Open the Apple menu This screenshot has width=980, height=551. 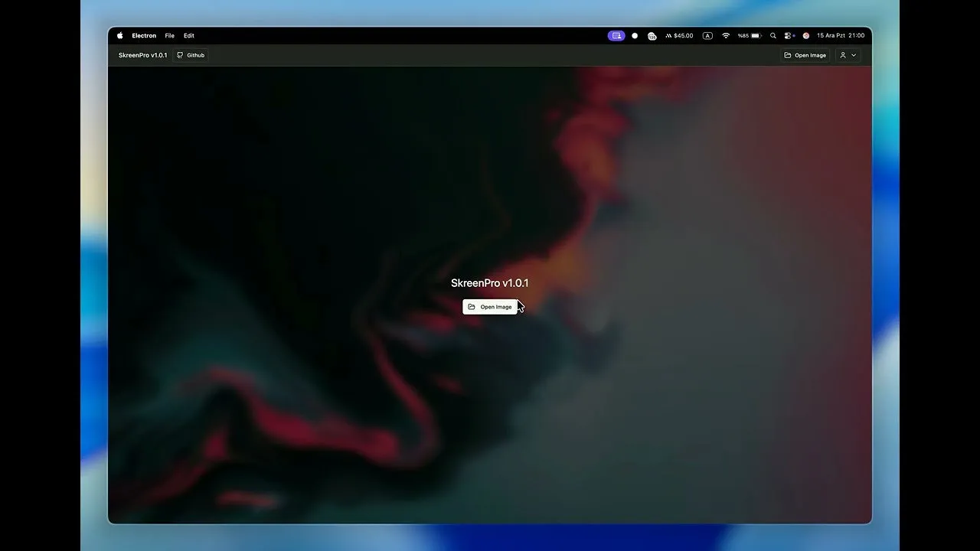[x=120, y=36]
